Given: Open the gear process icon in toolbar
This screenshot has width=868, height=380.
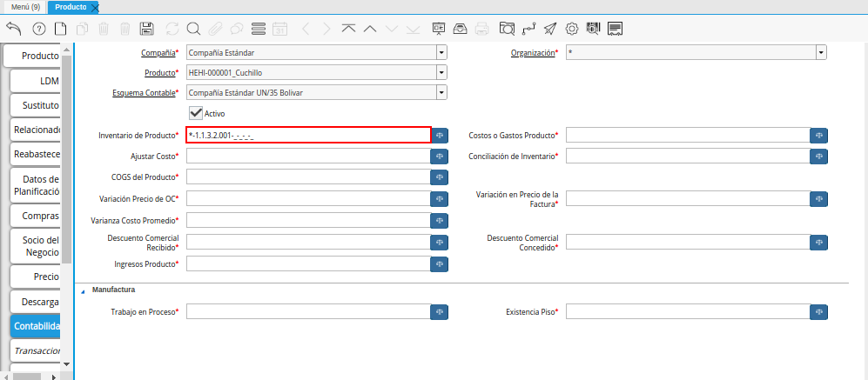Looking at the screenshot, I should pos(572,29).
